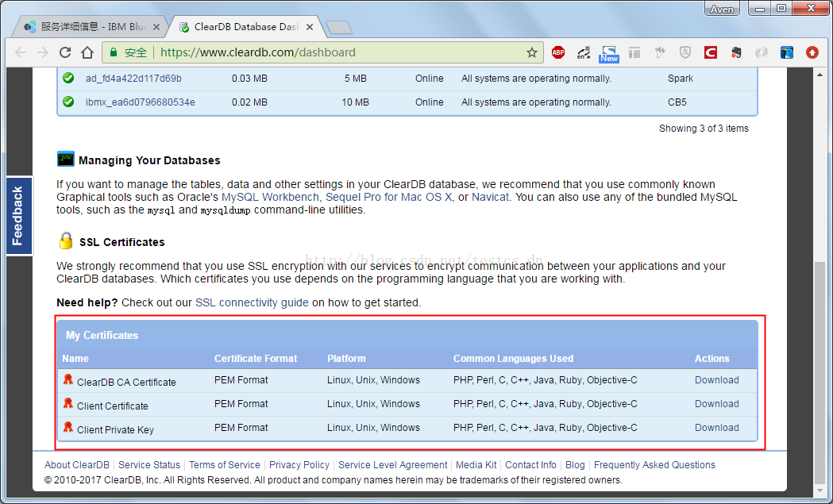Follow the Sequel Pro for Mac OS X link
Screen dimensions: 833x504
tap(389, 197)
